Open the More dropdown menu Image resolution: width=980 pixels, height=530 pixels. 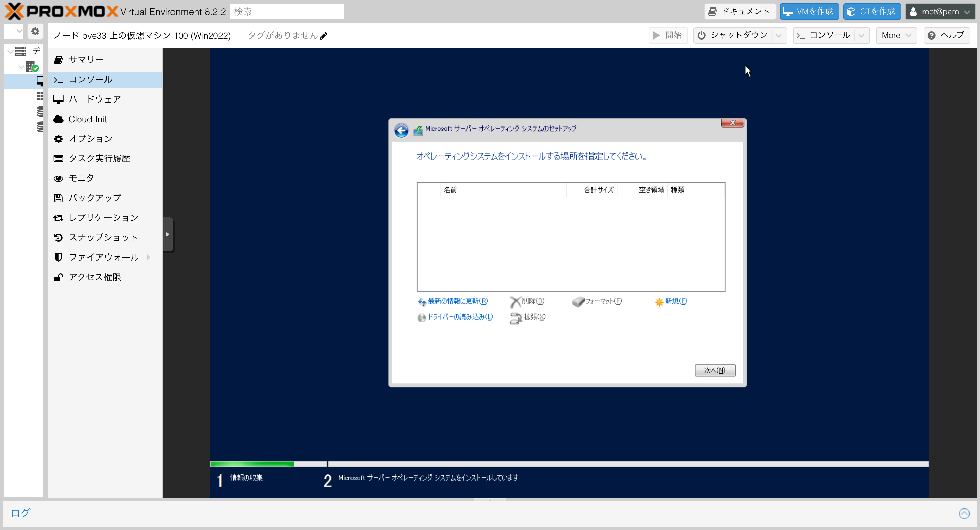point(896,35)
